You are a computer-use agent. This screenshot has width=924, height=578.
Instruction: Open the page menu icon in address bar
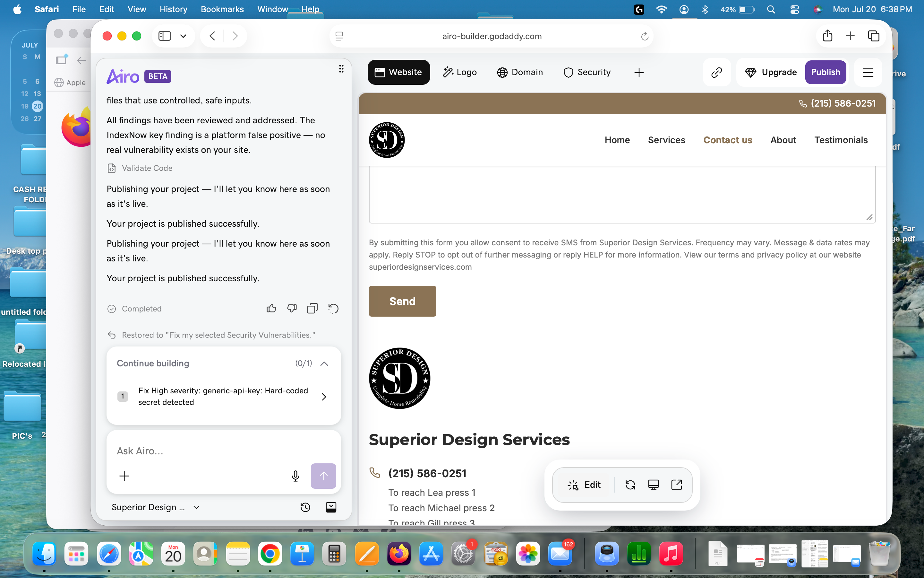click(x=339, y=36)
